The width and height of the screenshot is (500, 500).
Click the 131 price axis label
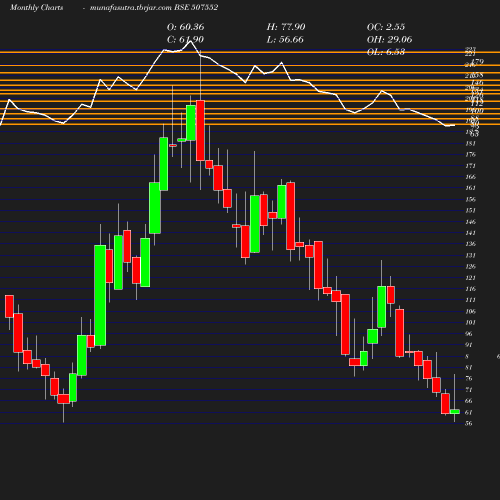(470, 256)
